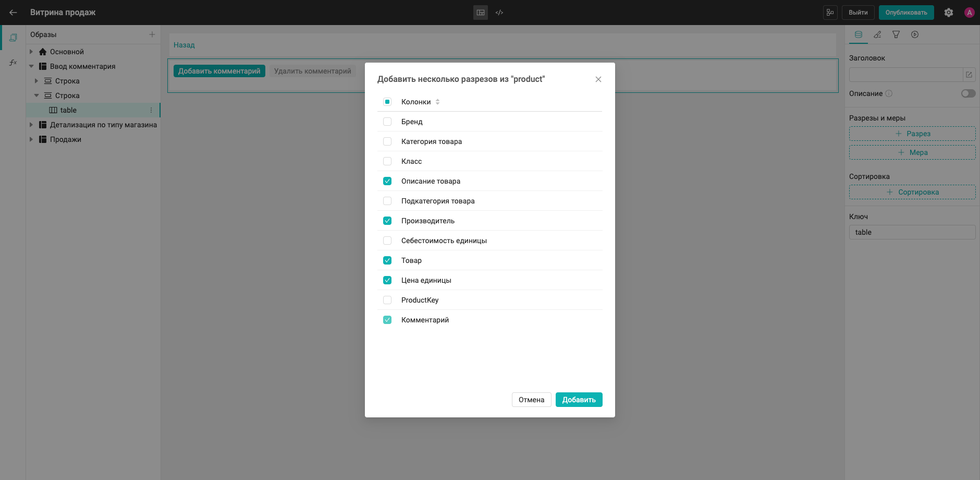Open the actions play tab
The image size is (980, 480).
915,34
